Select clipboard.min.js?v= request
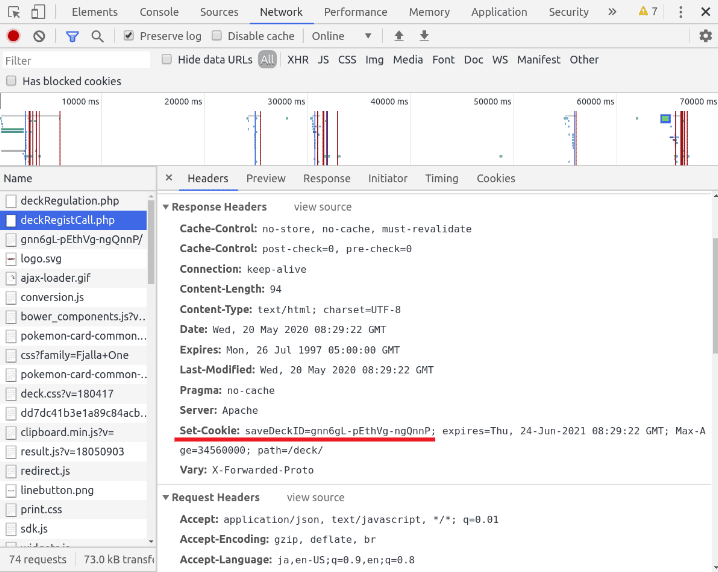 [74, 432]
